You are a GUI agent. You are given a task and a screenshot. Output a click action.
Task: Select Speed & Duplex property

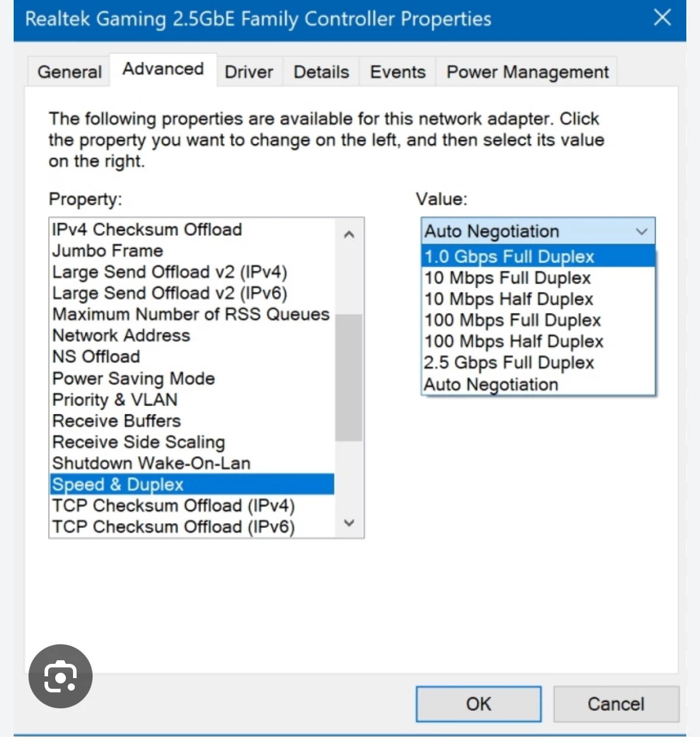(192, 485)
